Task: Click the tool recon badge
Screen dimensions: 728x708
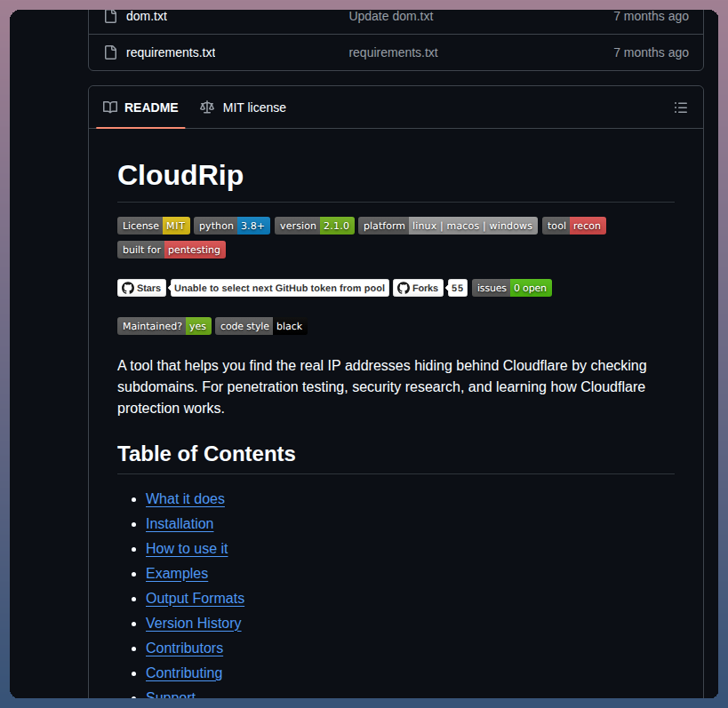Action: click(x=574, y=226)
